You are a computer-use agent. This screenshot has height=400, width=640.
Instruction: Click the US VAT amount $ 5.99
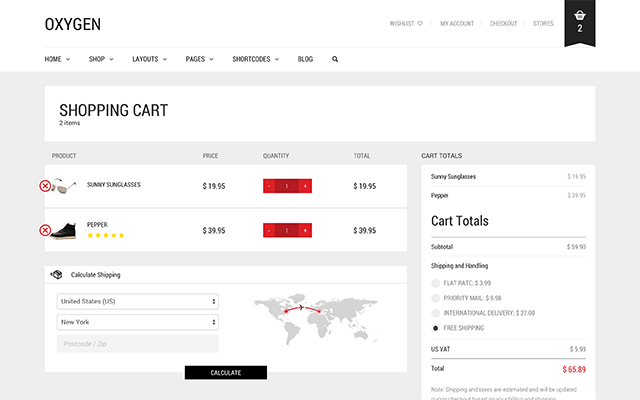[x=578, y=349]
